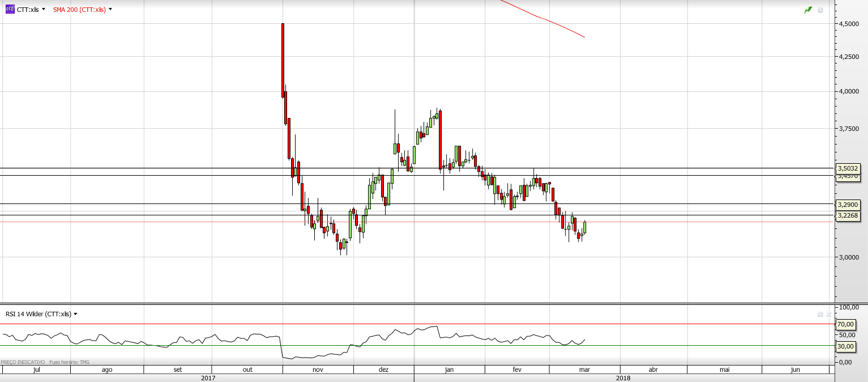Image resolution: width=868 pixels, height=382 pixels.
Task: Click the 'jan' month label on time axis
Action: [x=450, y=370]
